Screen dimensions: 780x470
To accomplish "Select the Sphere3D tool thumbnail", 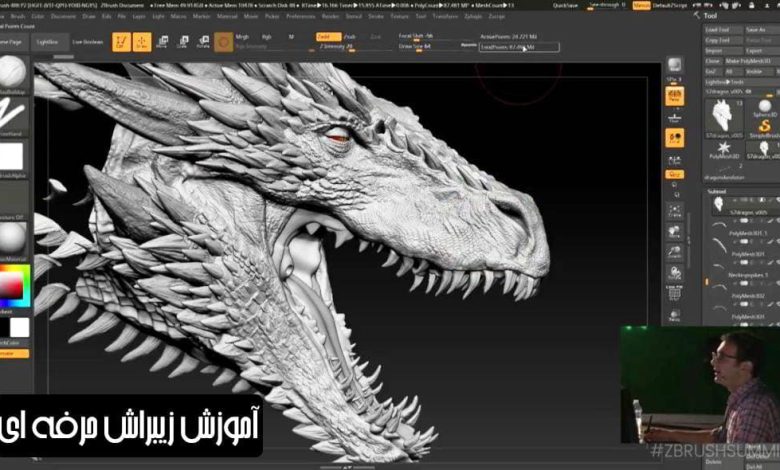I will tap(764, 108).
